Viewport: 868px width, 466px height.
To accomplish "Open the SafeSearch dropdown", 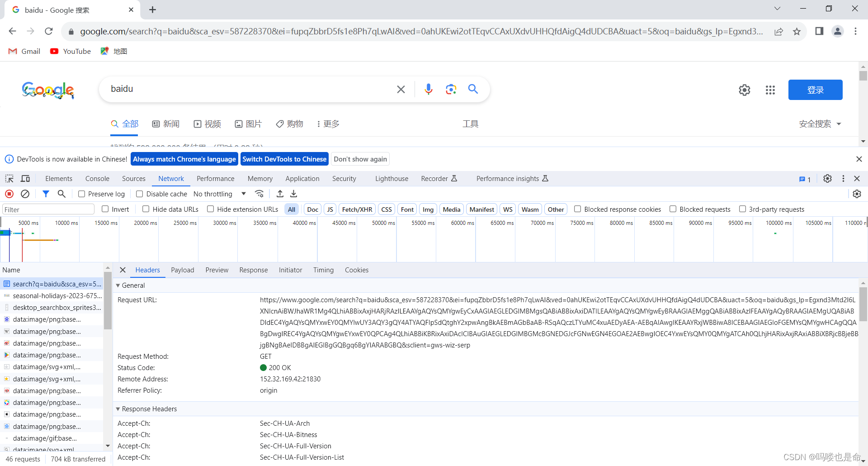I will tap(820, 124).
